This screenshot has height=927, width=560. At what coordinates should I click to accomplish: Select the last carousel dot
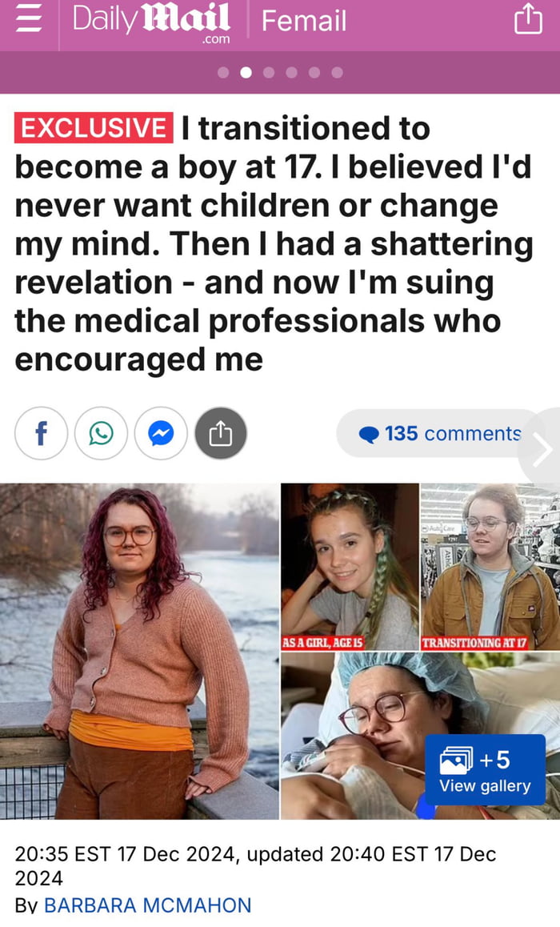338,73
